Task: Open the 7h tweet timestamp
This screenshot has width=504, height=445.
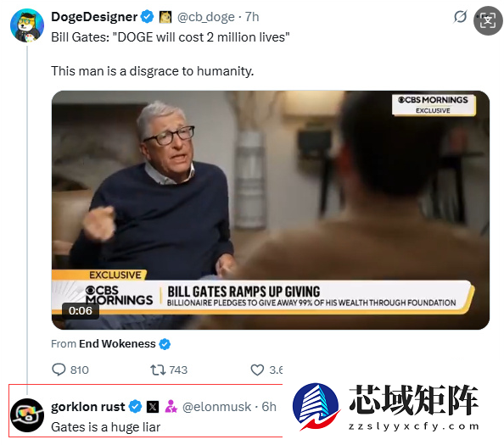Action: pyautogui.click(x=252, y=17)
